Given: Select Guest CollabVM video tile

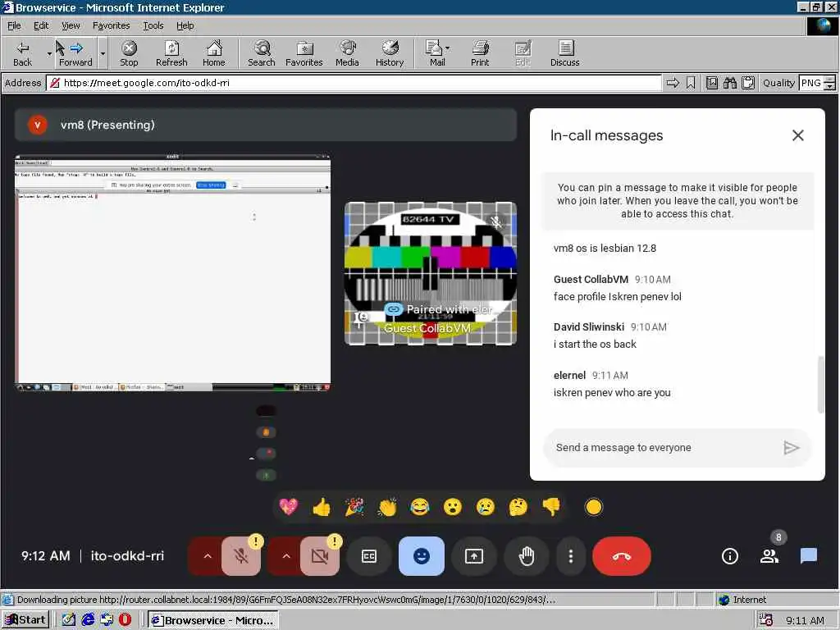Looking at the screenshot, I should (431, 273).
